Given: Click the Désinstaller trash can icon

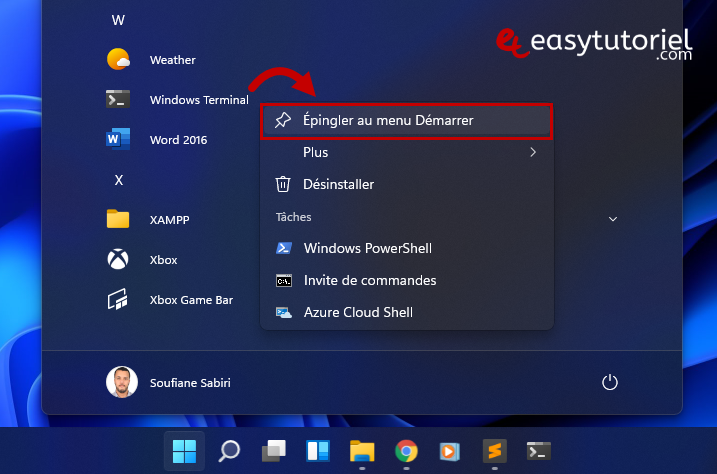Looking at the screenshot, I should (283, 184).
